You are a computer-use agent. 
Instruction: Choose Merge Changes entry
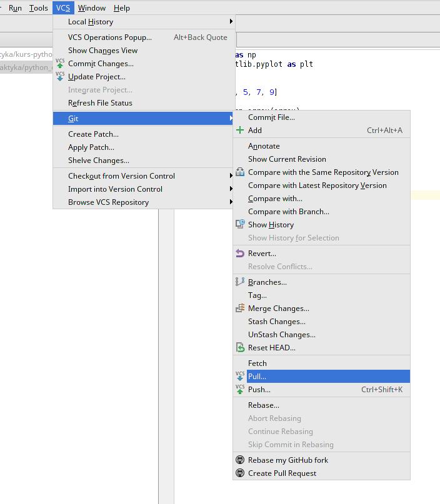[321, 309]
